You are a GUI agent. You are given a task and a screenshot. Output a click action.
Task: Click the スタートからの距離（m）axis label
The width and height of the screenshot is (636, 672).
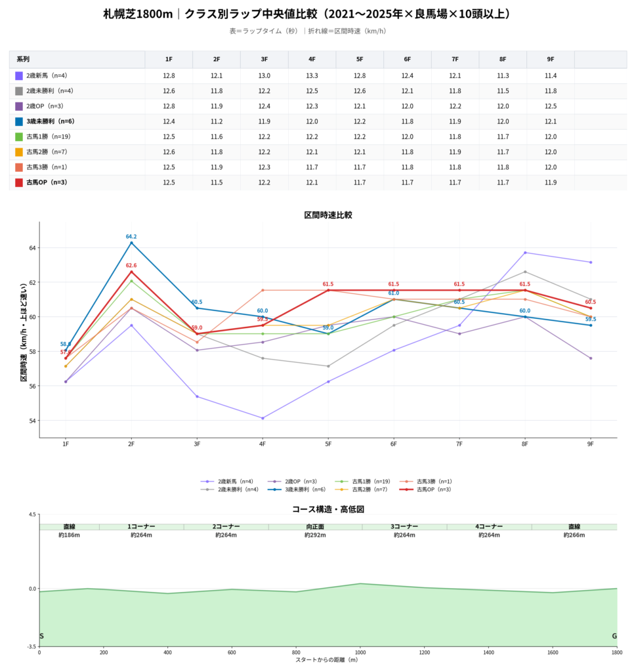(x=327, y=660)
